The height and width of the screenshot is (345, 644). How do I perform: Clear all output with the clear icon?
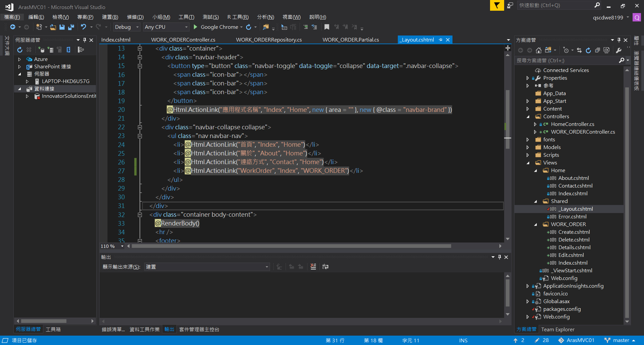(313, 267)
